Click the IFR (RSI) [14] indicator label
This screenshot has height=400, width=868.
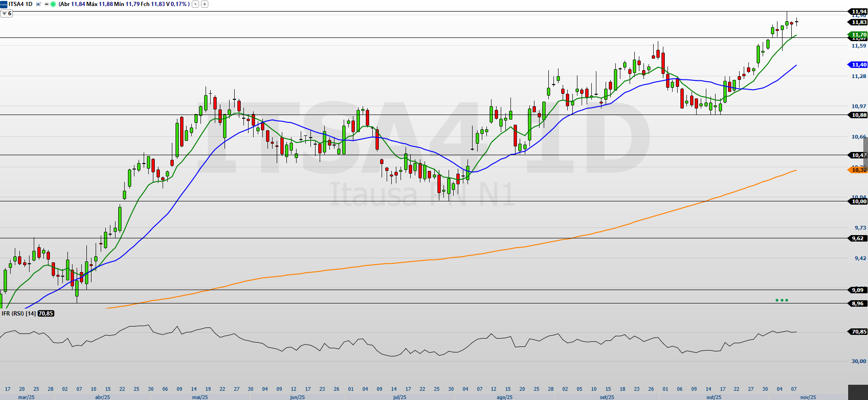coord(18,314)
